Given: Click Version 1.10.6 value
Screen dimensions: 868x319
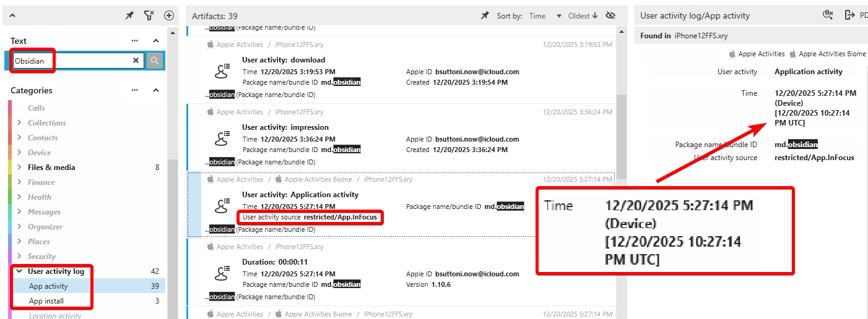Looking at the screenshot, I should pos(441,284).
